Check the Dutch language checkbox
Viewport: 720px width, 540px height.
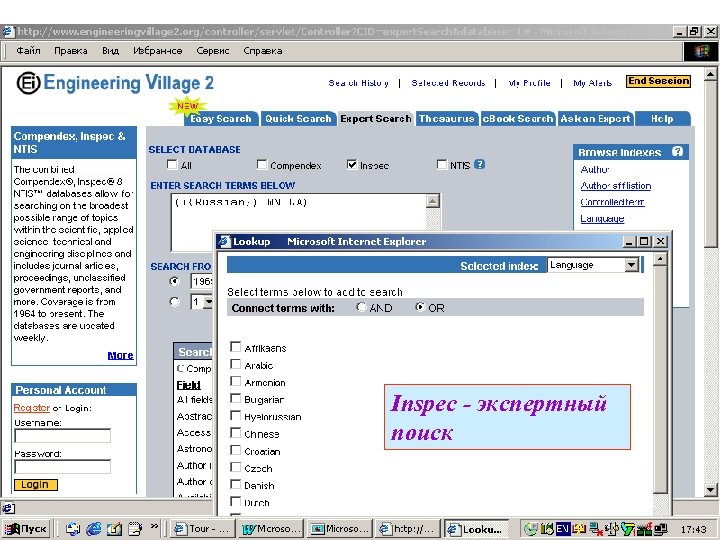coord(236,501)
